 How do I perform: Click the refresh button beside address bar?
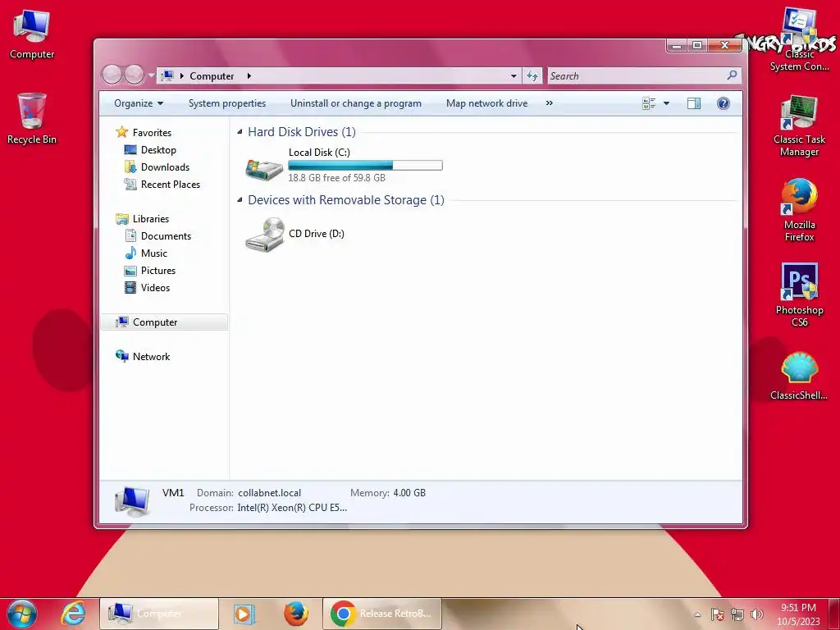click(532, 76)
